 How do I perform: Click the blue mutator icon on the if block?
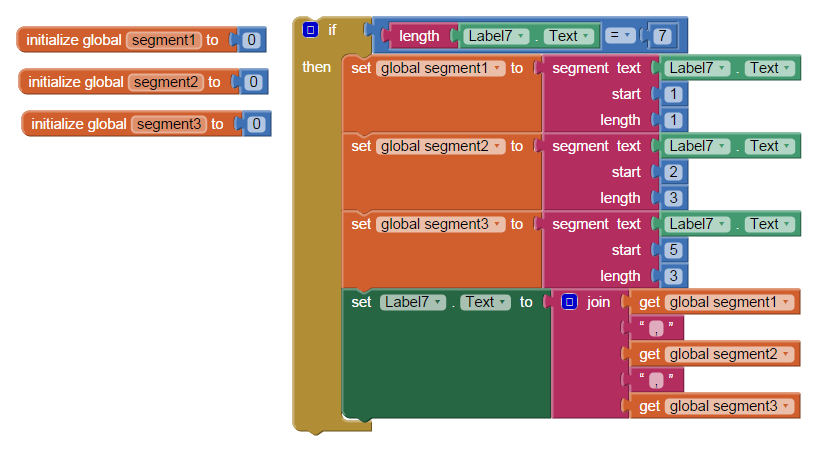pos(310,30)
